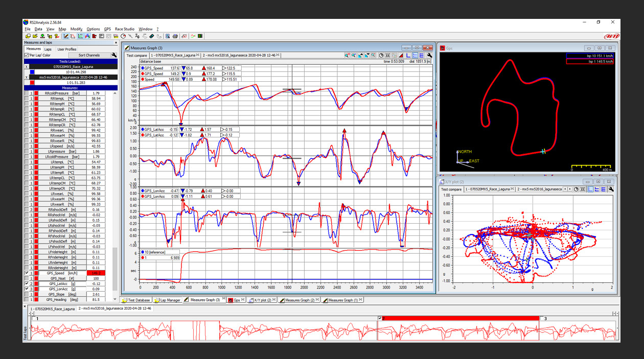
Task: Remove the 070520MX5_Race_Laguna test with X
Action: click(x=27, y=66)
